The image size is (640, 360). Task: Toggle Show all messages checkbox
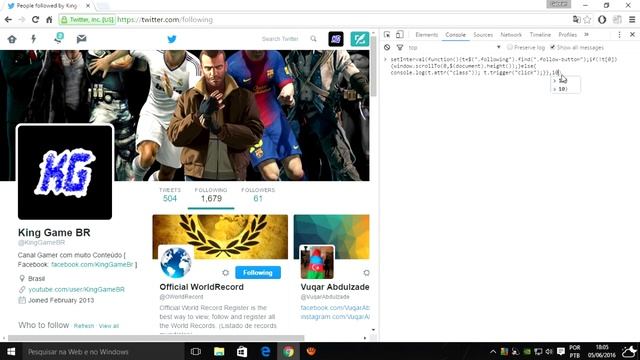(553, 47)
